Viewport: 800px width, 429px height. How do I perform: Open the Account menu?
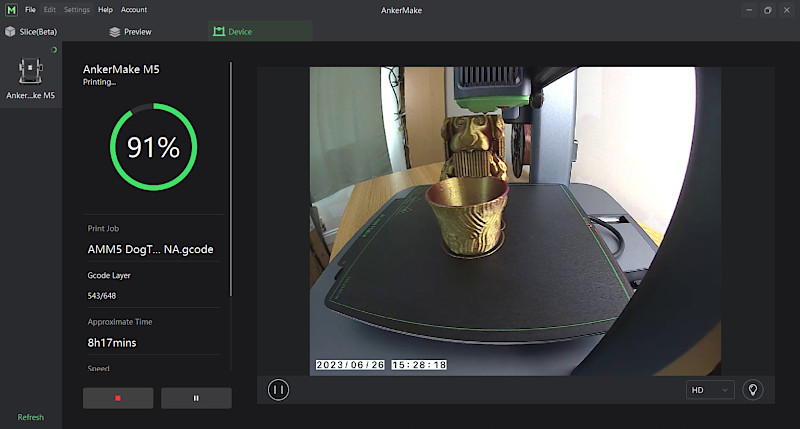click(134, 10)
